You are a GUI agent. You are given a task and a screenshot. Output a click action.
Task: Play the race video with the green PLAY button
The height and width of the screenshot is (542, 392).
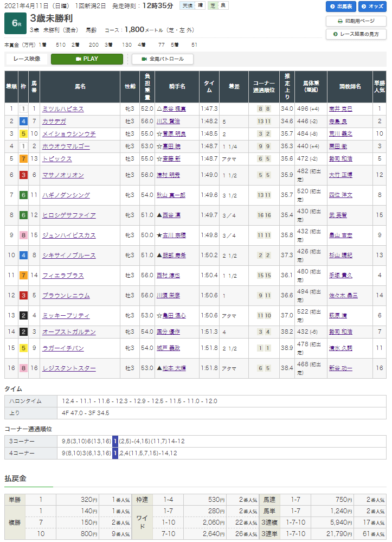tap(87, 59)
